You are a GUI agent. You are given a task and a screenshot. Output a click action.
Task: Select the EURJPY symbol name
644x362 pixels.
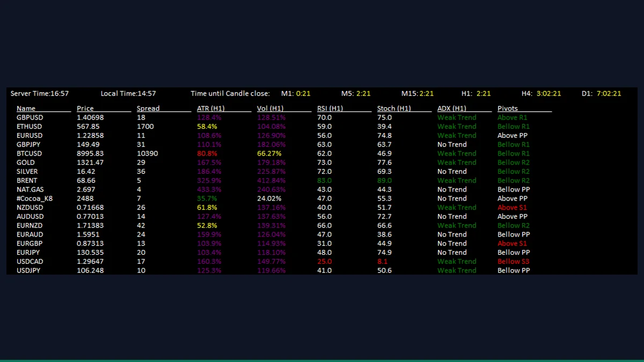click(x=28, y=253)
